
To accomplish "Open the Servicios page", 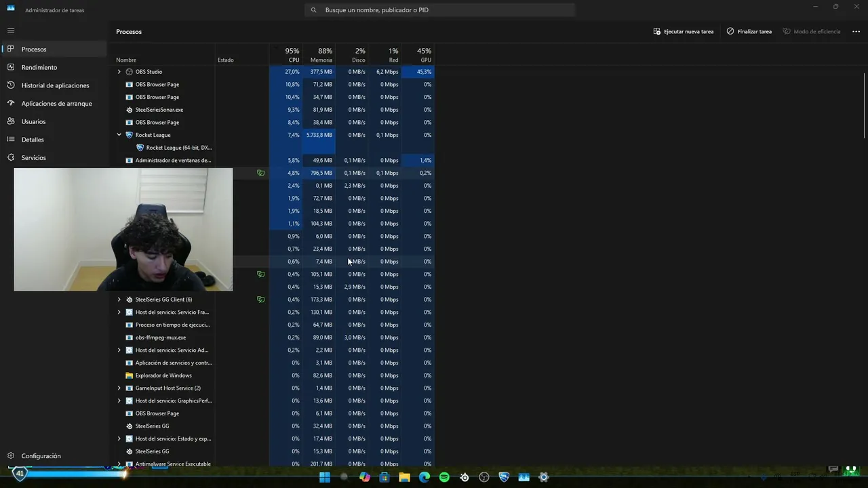I will (x=54, y=157).
